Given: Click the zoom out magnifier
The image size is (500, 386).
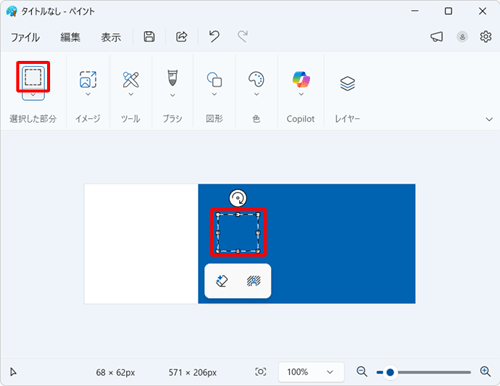Looking at the screenshot, I should [362, 371].
